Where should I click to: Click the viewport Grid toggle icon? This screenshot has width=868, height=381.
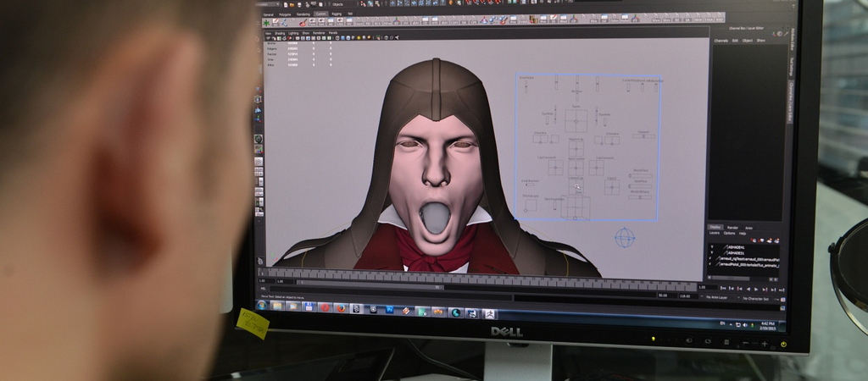click(x=298, y=37)
